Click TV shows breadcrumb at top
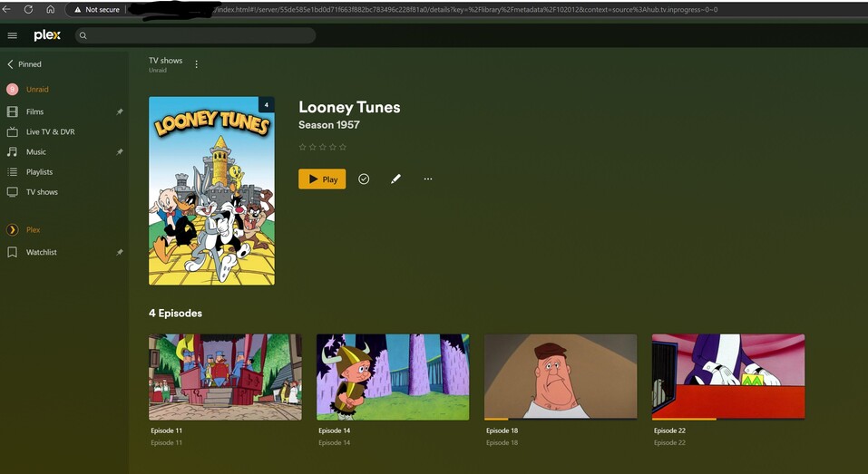The image size is (868, 474). (x=165, y=61)
